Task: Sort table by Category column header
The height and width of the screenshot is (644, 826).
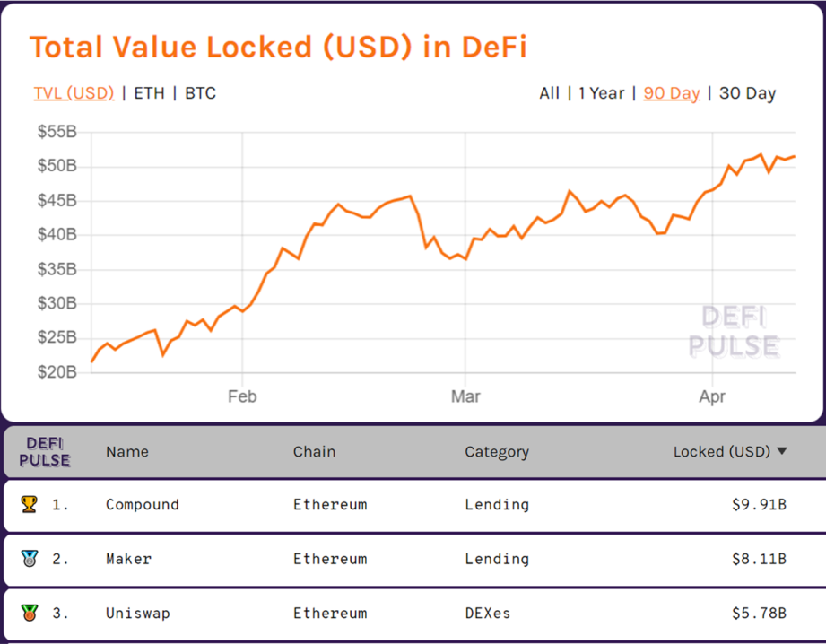Action: click(x=497, y=452)
